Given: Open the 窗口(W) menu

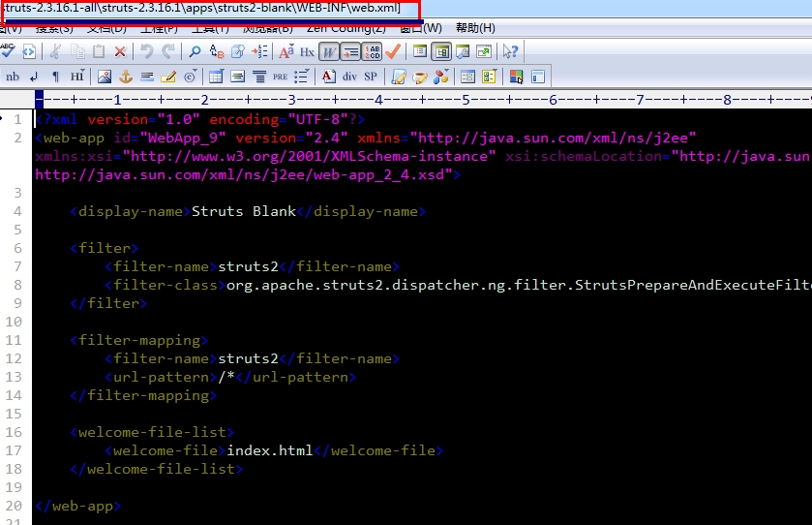Looking at the screenshot, I should point(422,28).
